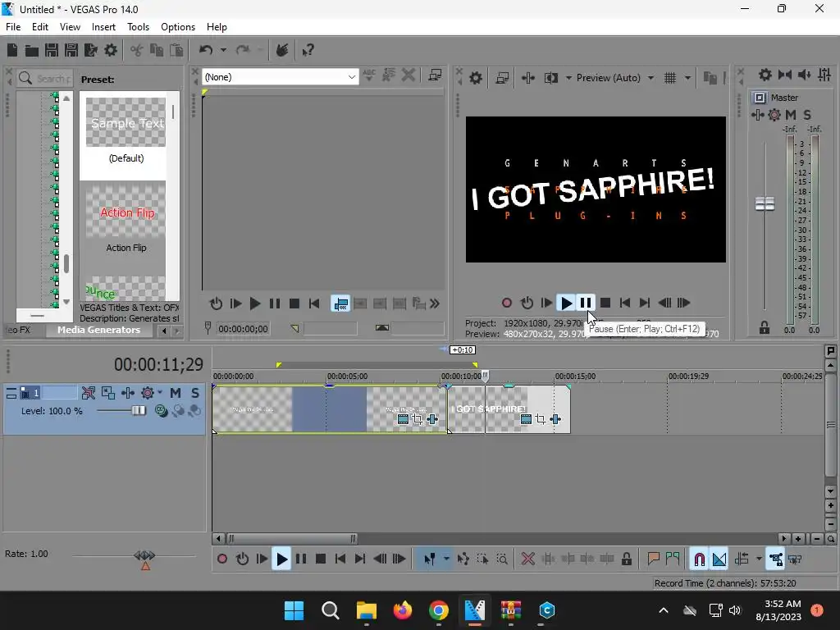Insert a marker on timeline

click(x=653, y=559)
